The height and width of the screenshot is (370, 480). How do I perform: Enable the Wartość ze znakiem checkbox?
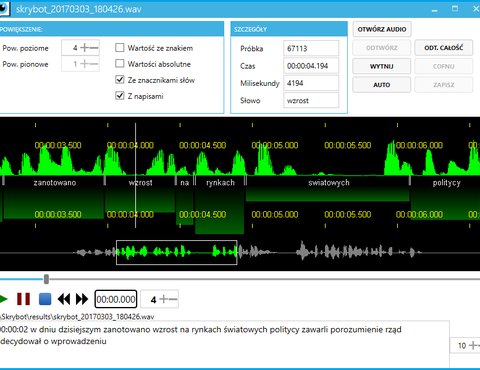pos(120,48)
